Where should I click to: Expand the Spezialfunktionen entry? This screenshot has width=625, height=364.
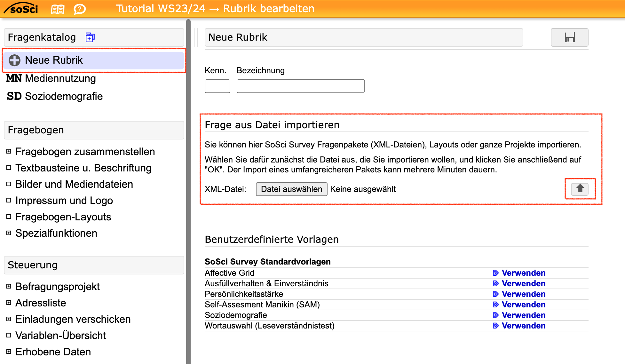click(x=9, y=233)
